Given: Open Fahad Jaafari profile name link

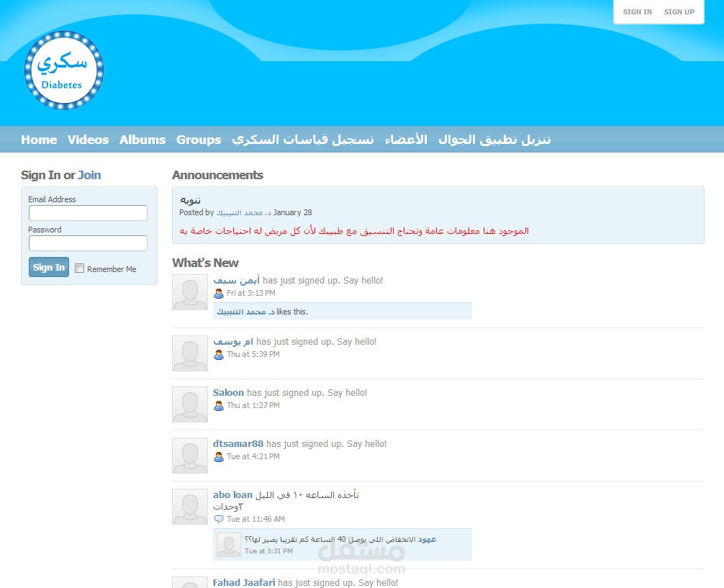Looking at the screenshot, I should [244, 582].
